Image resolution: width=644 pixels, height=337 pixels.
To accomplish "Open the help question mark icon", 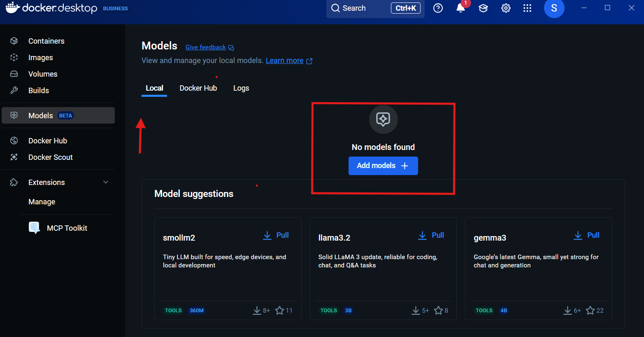I will (438, 8).
